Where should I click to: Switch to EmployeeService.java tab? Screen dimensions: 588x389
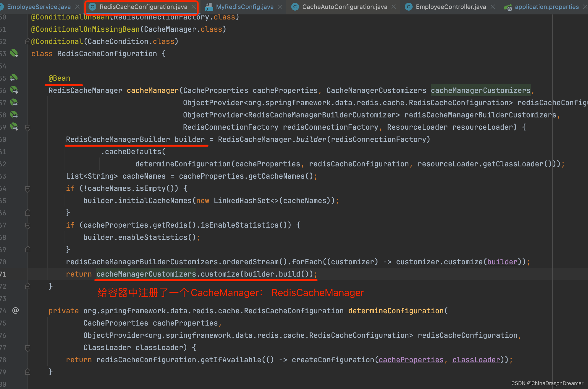39,7
